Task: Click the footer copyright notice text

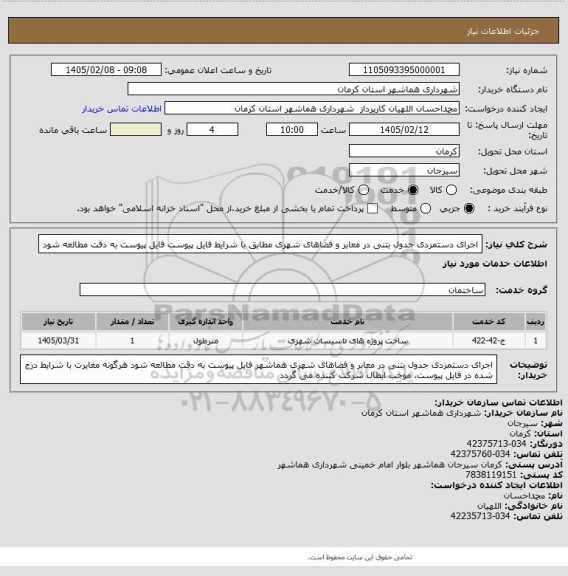Action: click(x=360, y=558)
